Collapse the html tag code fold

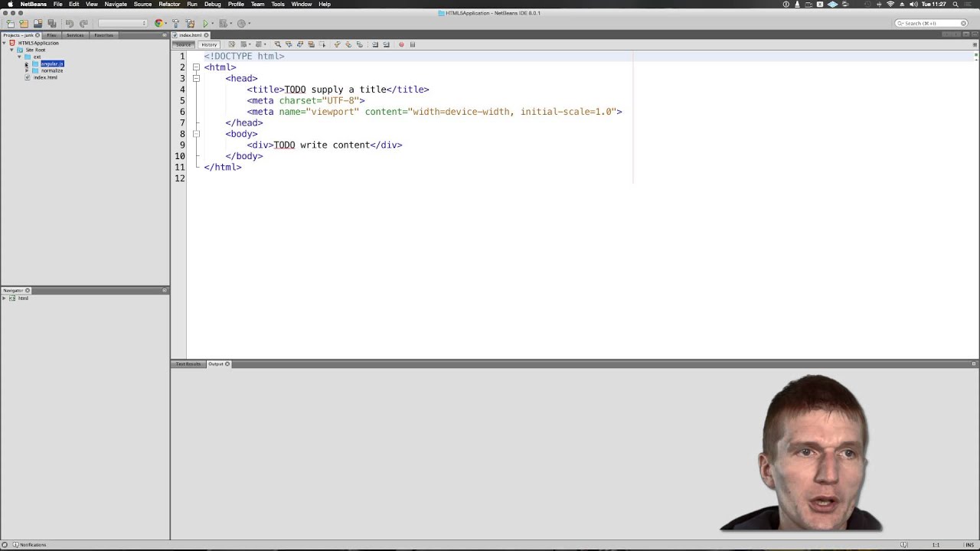[196, 67]
